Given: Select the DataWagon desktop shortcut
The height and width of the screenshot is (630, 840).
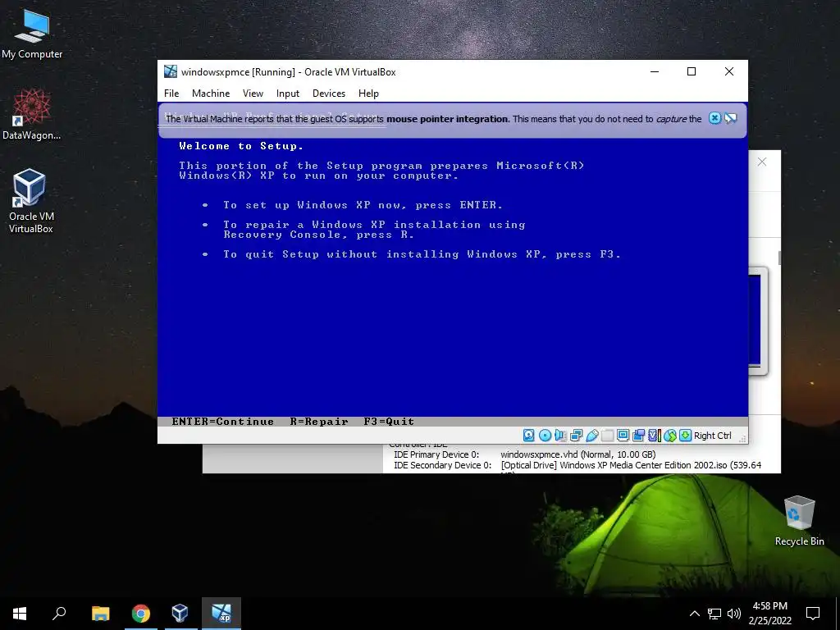Looking at the screenshot, I should click(x=32, y=115).
